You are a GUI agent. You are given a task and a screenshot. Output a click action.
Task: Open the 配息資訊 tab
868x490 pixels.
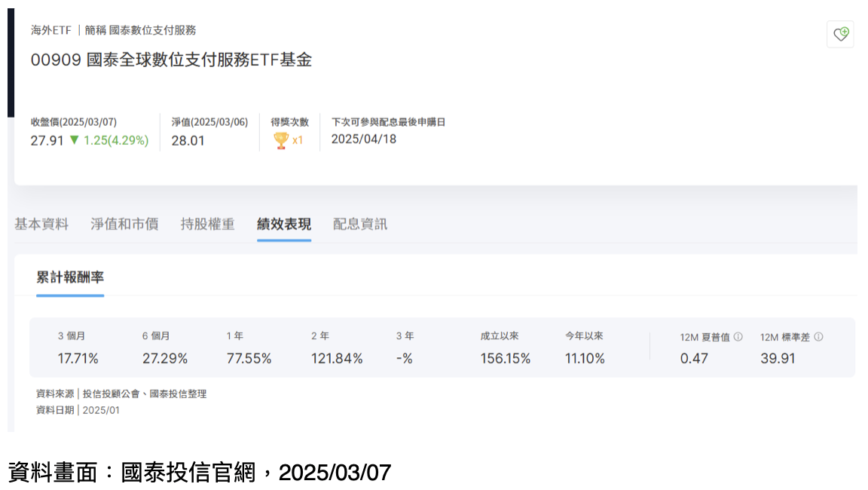(x=360, y=224)
